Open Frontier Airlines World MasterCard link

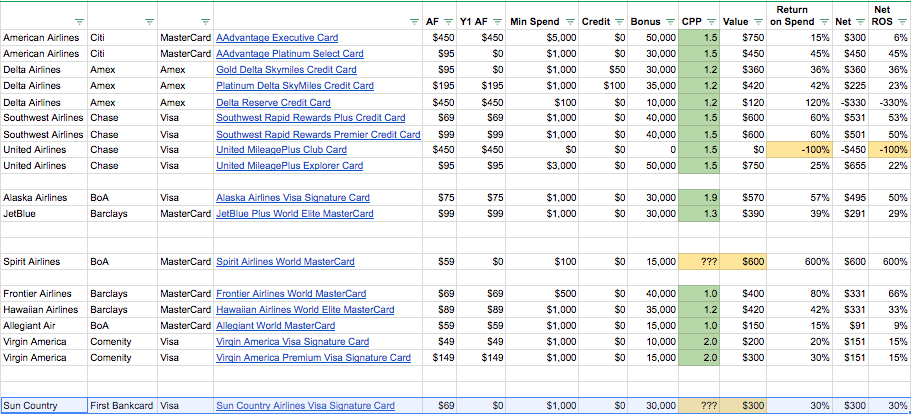291,294
